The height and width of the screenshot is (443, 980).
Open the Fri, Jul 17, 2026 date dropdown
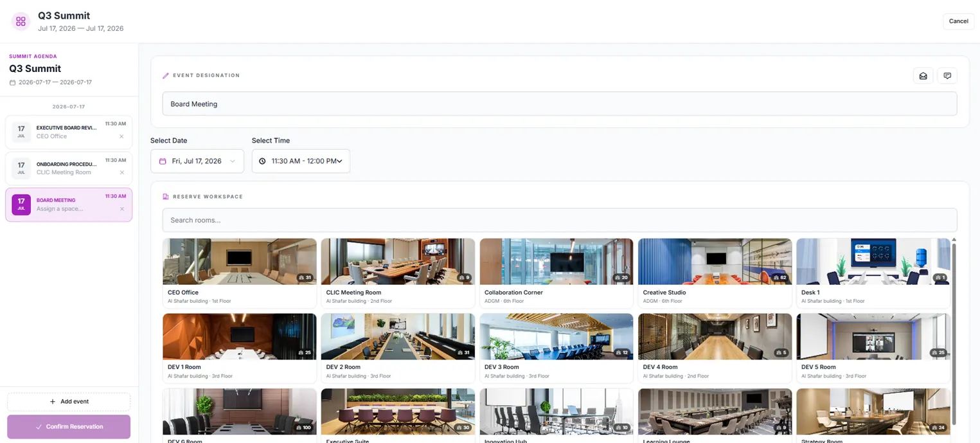click(x=197, y=161)
